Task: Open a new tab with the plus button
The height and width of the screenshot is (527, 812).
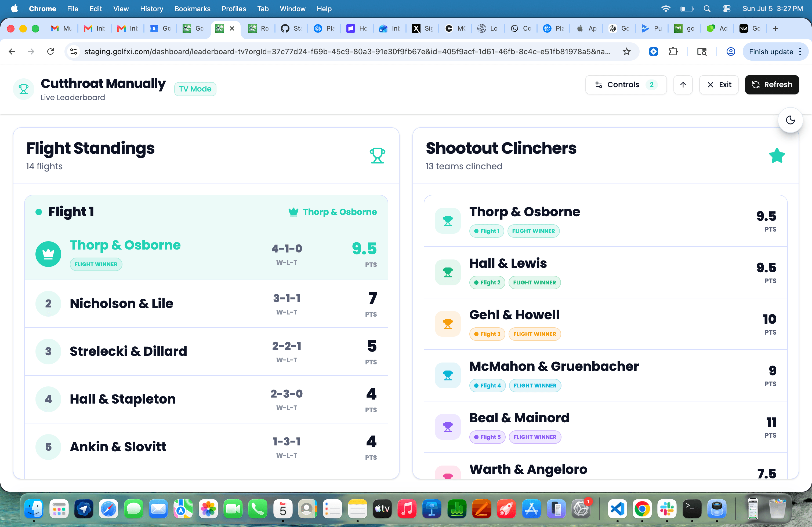Action: tap(775, 28)
